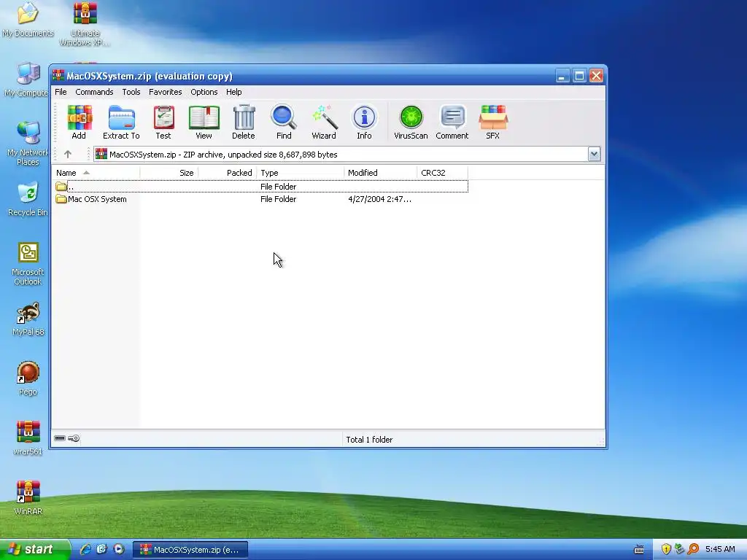Sort by Name column header
The height and width of the screenshot is (560, 747).
[96, 173]
